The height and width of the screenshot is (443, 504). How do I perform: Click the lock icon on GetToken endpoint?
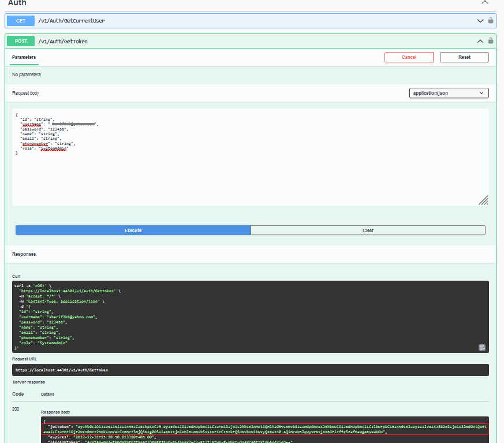[491, 41]
